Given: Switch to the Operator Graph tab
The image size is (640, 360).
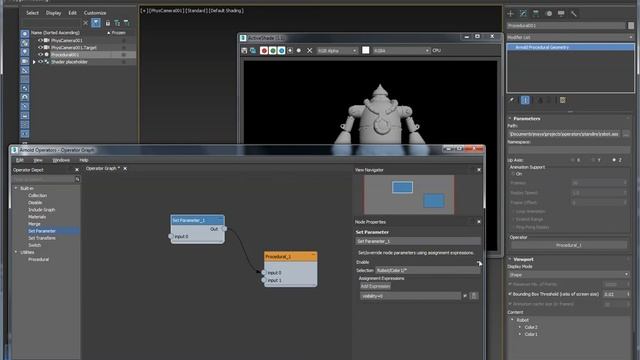Looking at the screenshot, I should click(102, 168).
